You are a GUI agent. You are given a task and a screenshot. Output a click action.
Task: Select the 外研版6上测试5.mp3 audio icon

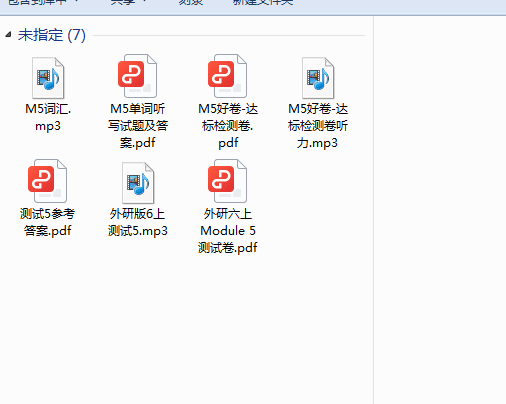(x=138, y=183)
